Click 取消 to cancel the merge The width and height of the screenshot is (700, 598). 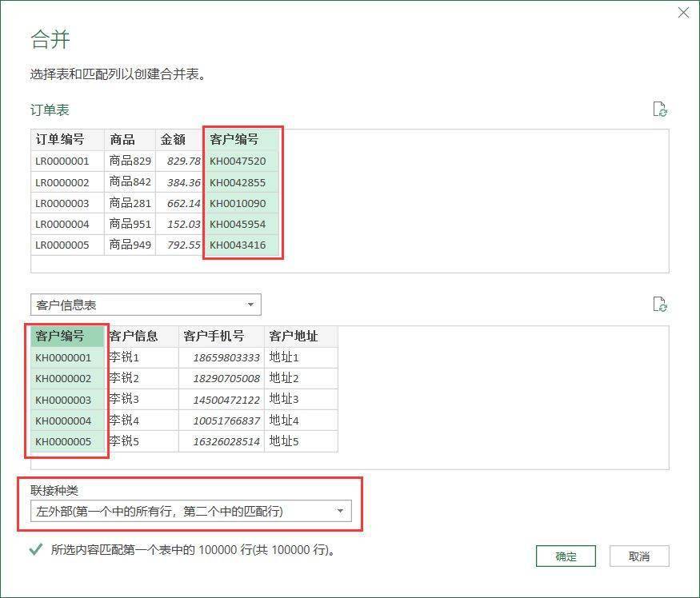point(639,556)
